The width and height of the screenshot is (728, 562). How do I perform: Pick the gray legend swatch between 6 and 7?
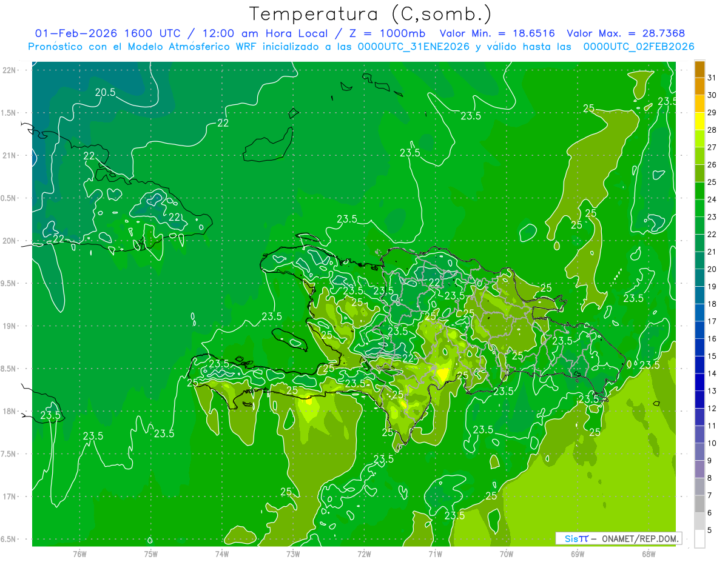pyautogui.click(x=699, y=504)
